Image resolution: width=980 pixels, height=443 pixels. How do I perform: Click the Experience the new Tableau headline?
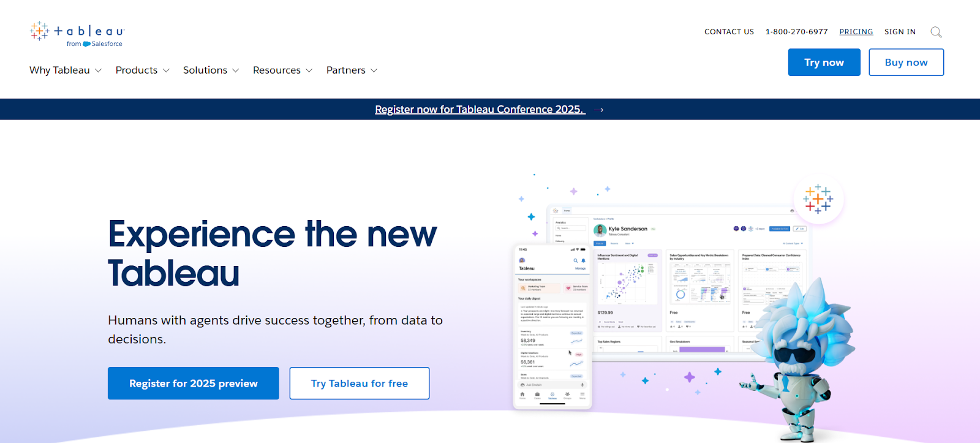[272, 253]
